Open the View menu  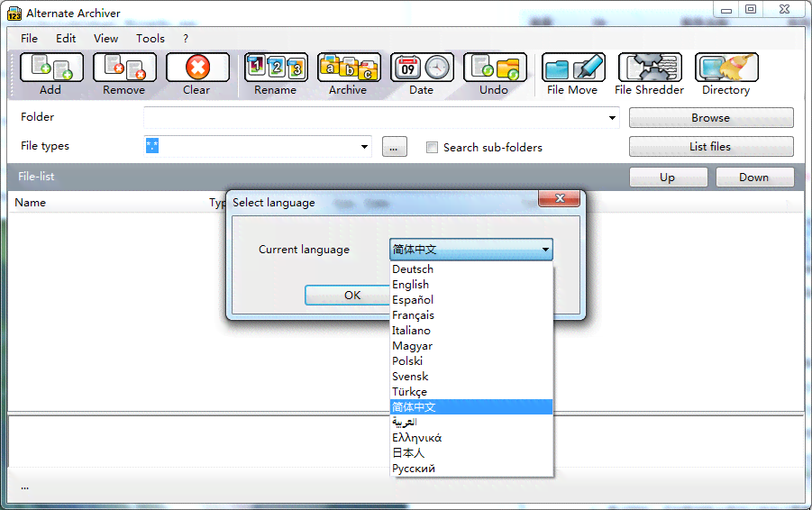click(105, 39)
